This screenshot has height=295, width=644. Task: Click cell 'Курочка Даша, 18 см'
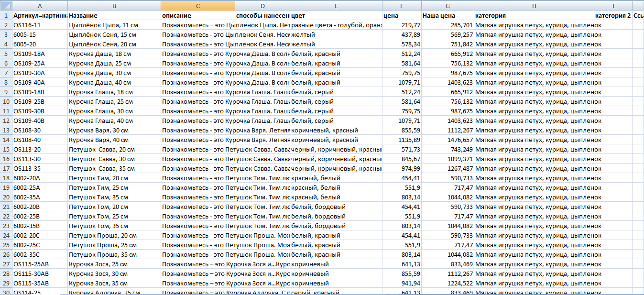click(114, 54)
